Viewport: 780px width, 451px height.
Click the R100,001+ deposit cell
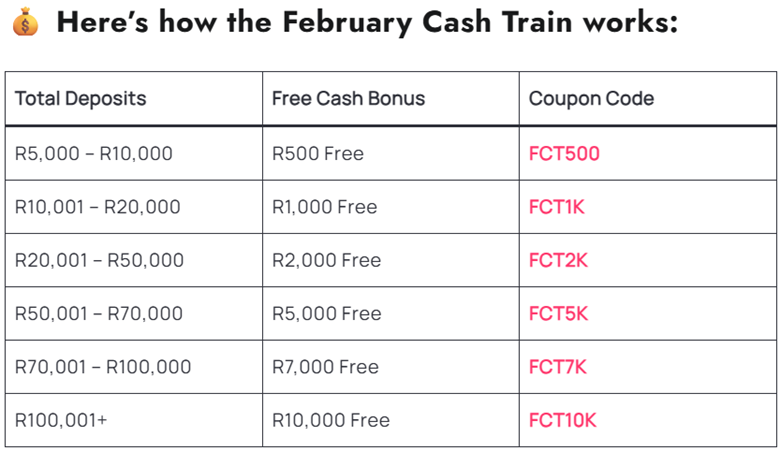coord(61,420)
